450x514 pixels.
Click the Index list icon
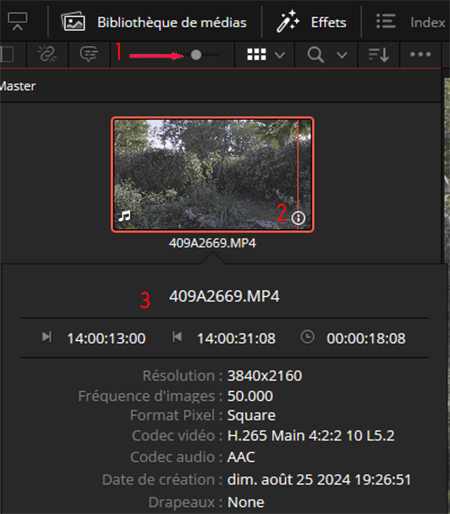386,22
